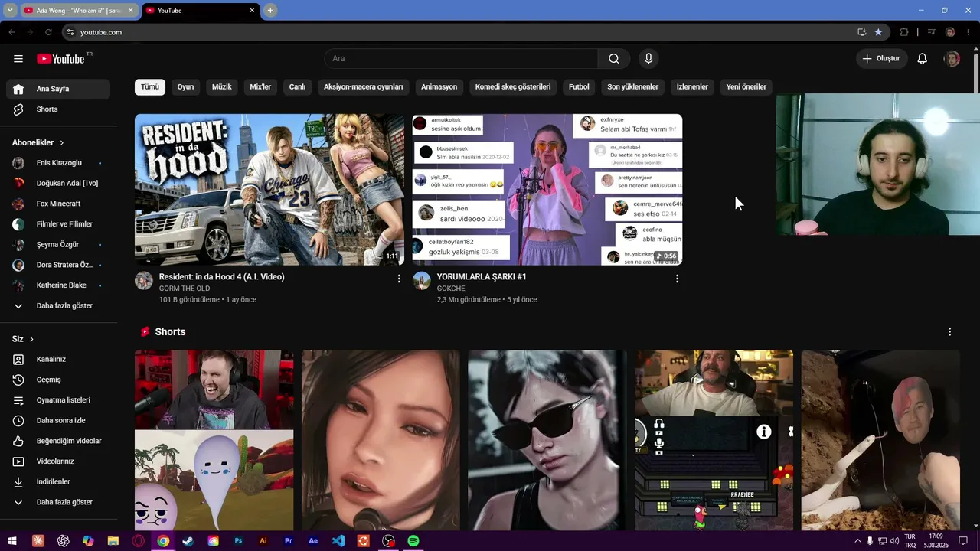Open Ana Sayfa in the sidebar
This screenshot has height=551, width=980.
58,89
